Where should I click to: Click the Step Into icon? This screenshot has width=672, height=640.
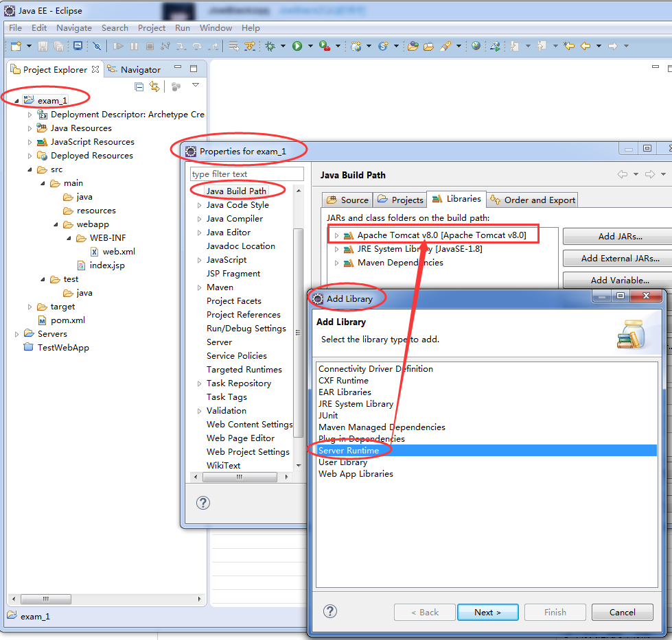click(181, 46)
